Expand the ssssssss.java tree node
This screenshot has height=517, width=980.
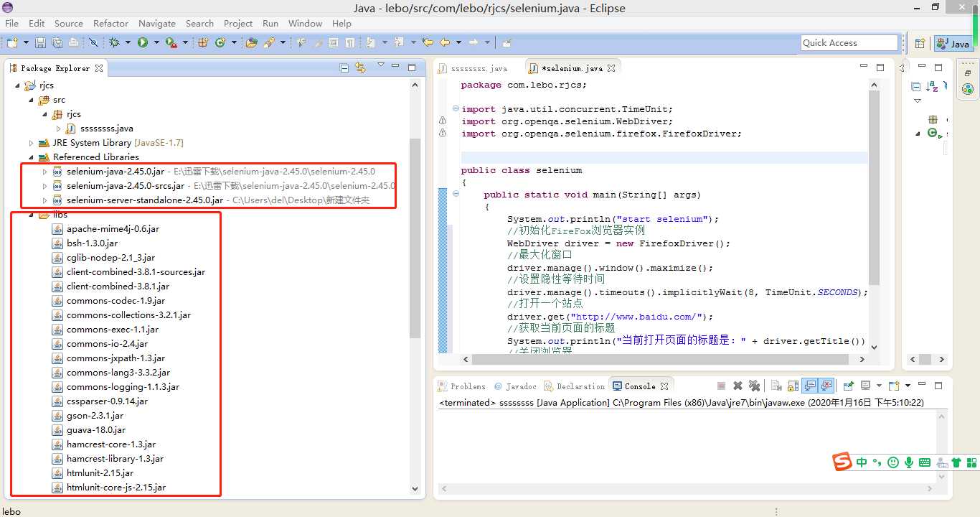(58, 129)
